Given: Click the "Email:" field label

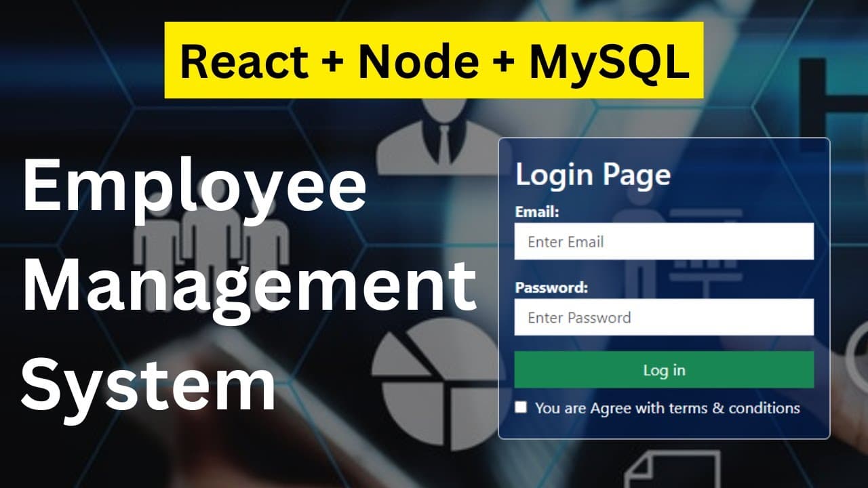Looking at the screenshot, I should pyautogui.click(x=537, y=212).
